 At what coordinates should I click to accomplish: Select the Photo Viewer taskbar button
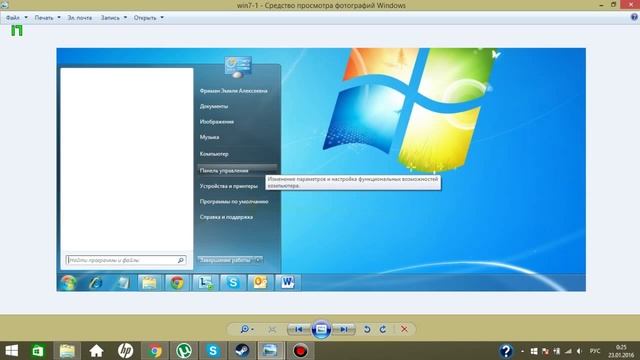pyautogui.click(x=270, y=351)
